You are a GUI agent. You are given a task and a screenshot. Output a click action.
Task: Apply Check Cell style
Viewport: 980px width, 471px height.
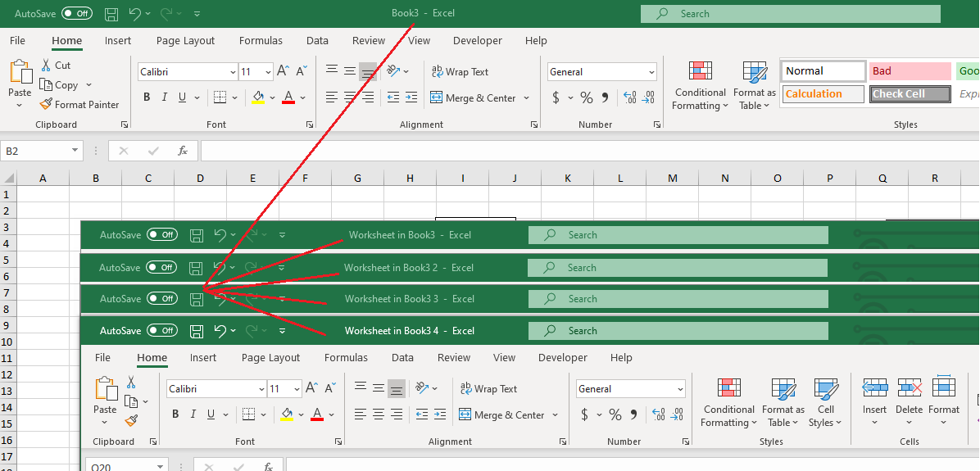point(910,93)
